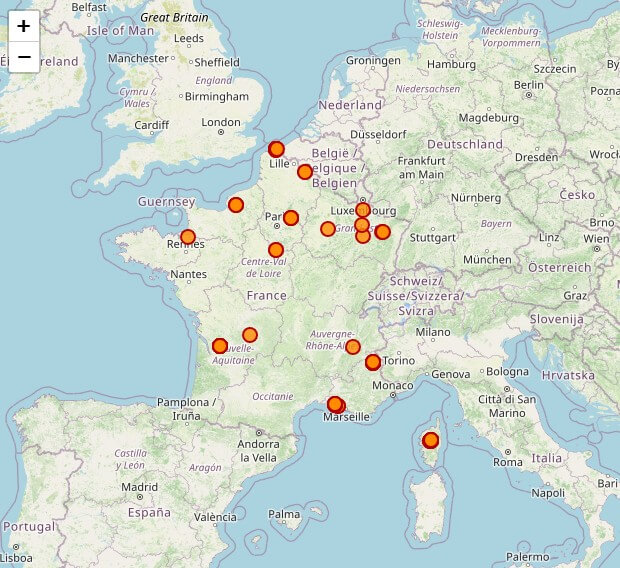Click the France country label
The image size is (620, 568).
[267, 295]
